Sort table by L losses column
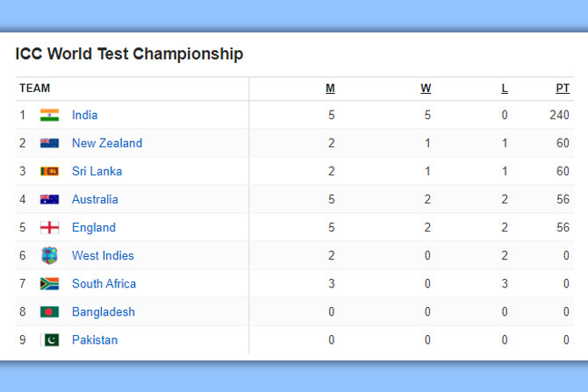This screenshot has width=588, height=392. click(505, 88)
